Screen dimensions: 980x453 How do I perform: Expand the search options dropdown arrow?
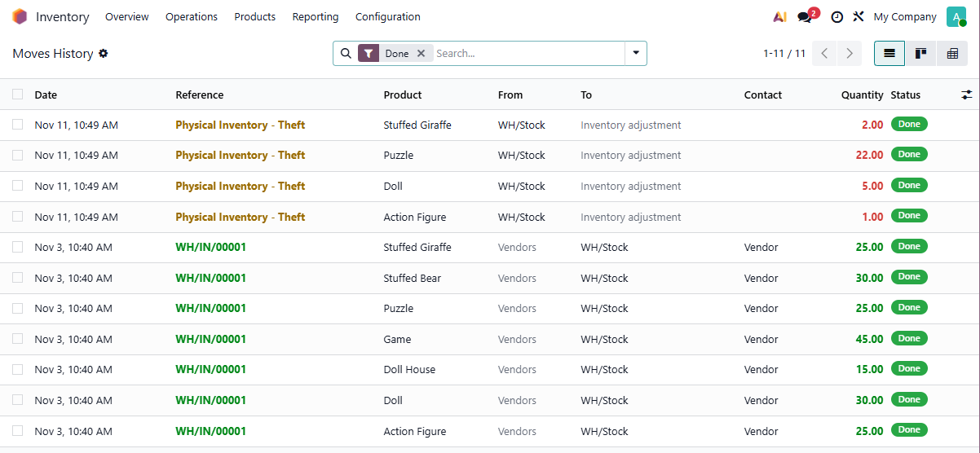(635, 54)
